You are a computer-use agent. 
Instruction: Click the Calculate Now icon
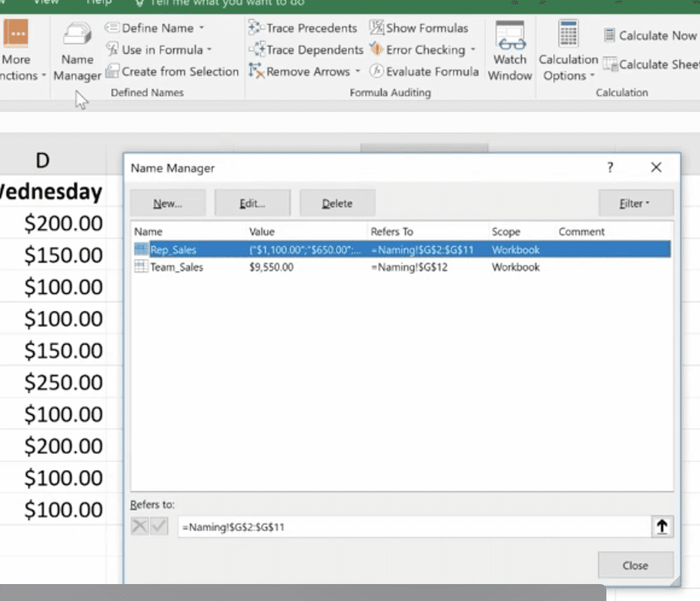point(609,35)
